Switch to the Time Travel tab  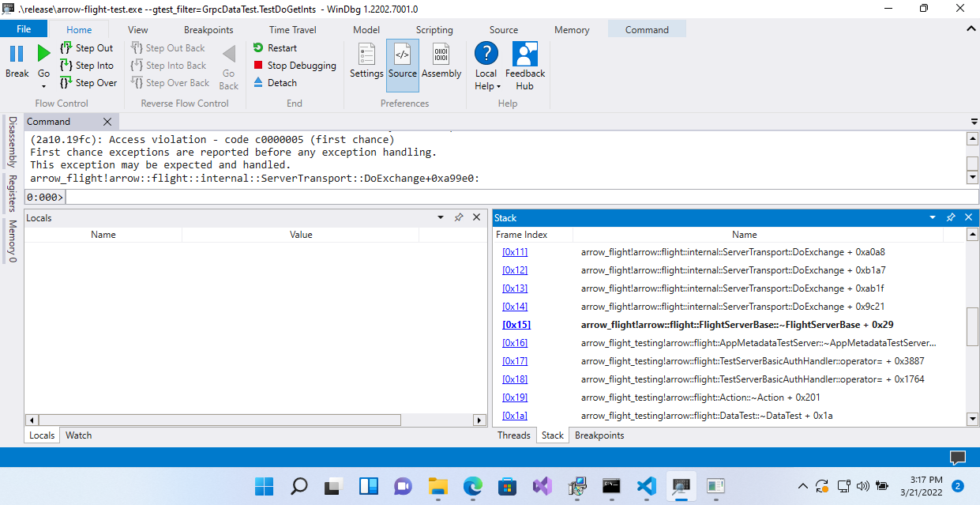pos(293,30)
